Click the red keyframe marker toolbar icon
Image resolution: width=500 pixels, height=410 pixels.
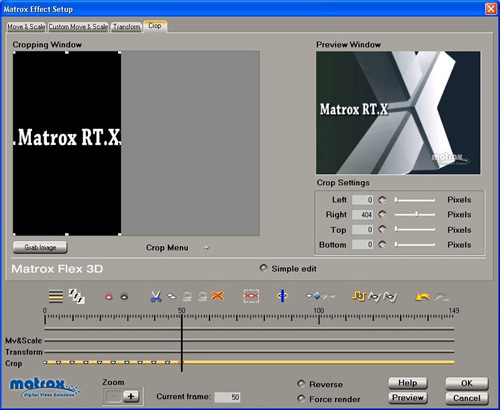tap(109, 296)
